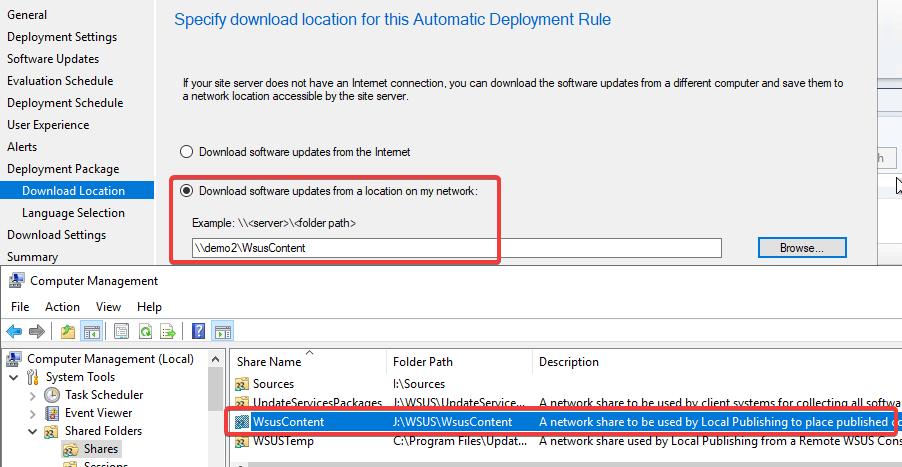The width and height of the screenshot is (902, 467).
Task: Expand the Event Viewer node
Action: click(32, 413)
